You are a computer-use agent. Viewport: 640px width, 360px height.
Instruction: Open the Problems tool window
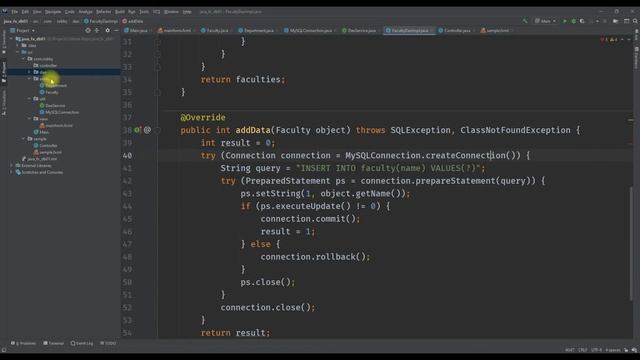(x=24, y=343)
